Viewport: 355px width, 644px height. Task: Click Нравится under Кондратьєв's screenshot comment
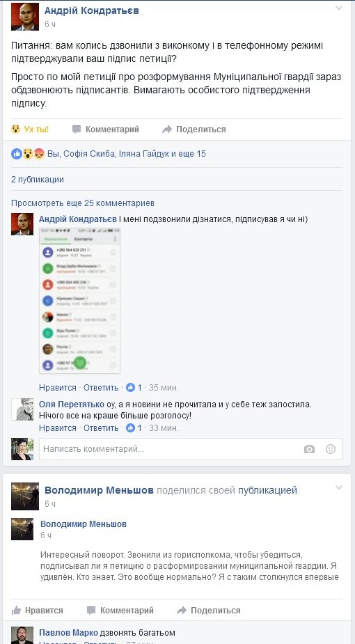tap(58, 388)
